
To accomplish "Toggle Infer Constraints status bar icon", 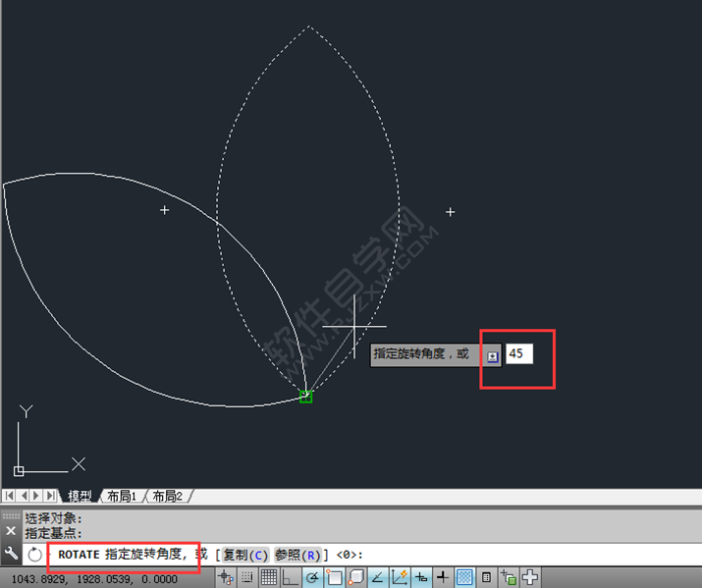I will [x=225, y=577].
